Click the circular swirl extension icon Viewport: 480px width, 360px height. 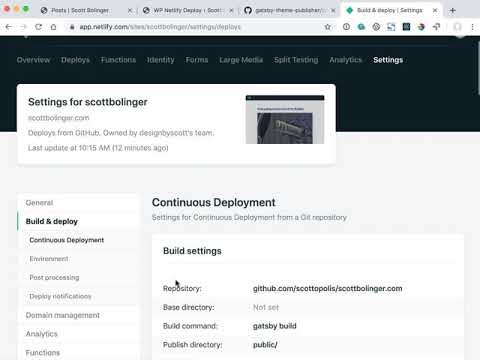[376, 27]
